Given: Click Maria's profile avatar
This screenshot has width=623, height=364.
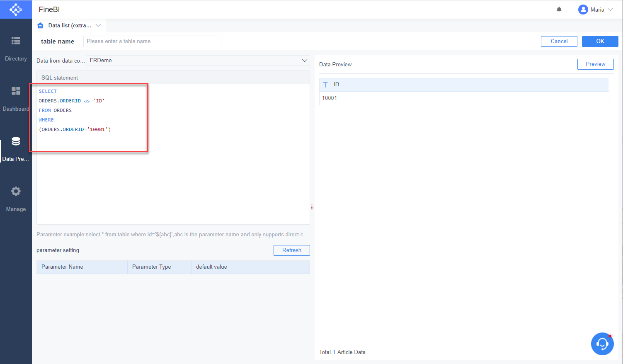Looking at the screenshot, I should [x=584, y=9].
